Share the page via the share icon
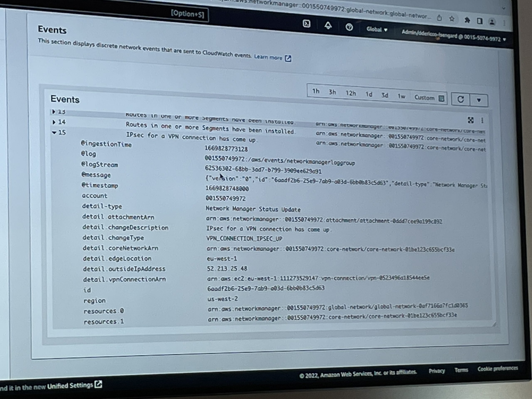The height and width of the screenshot is (399, 532). point(439,18)
